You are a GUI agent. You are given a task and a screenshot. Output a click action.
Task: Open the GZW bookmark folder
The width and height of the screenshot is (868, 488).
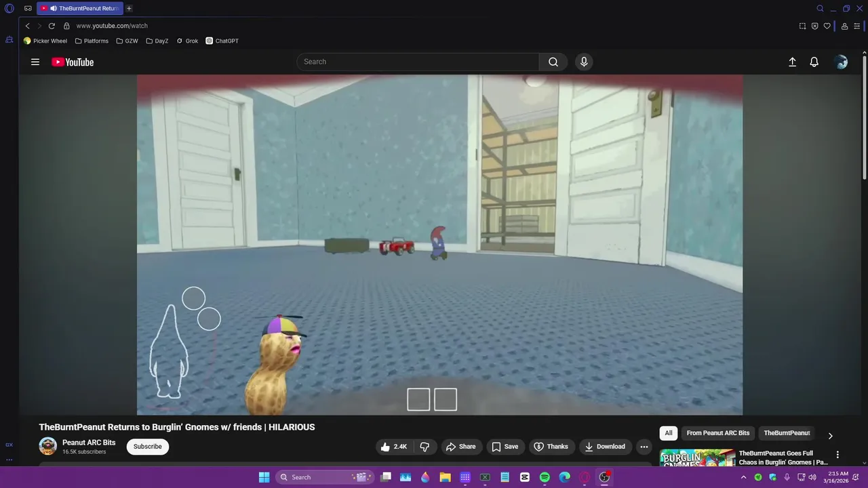coord(127,41)
